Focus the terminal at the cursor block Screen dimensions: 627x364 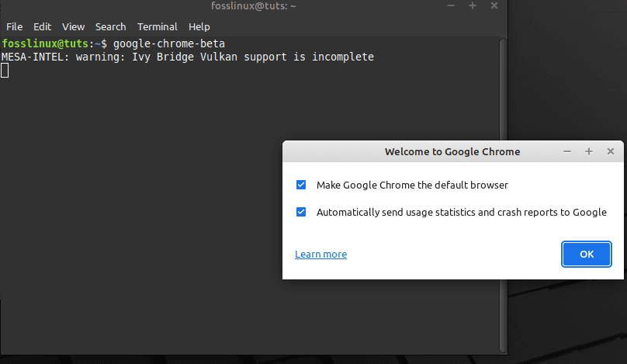pos(5,71)
